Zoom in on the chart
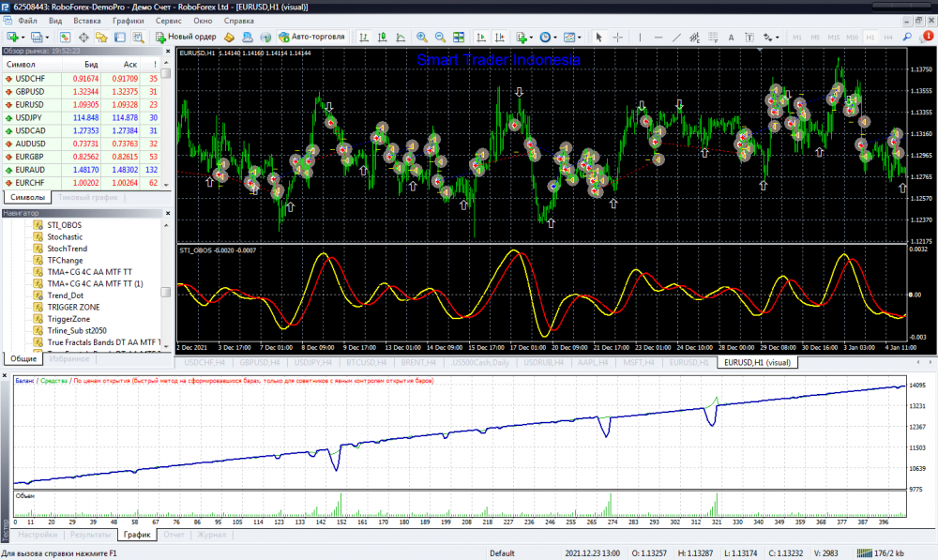938x560 pixels. click(x=422, y=38)
